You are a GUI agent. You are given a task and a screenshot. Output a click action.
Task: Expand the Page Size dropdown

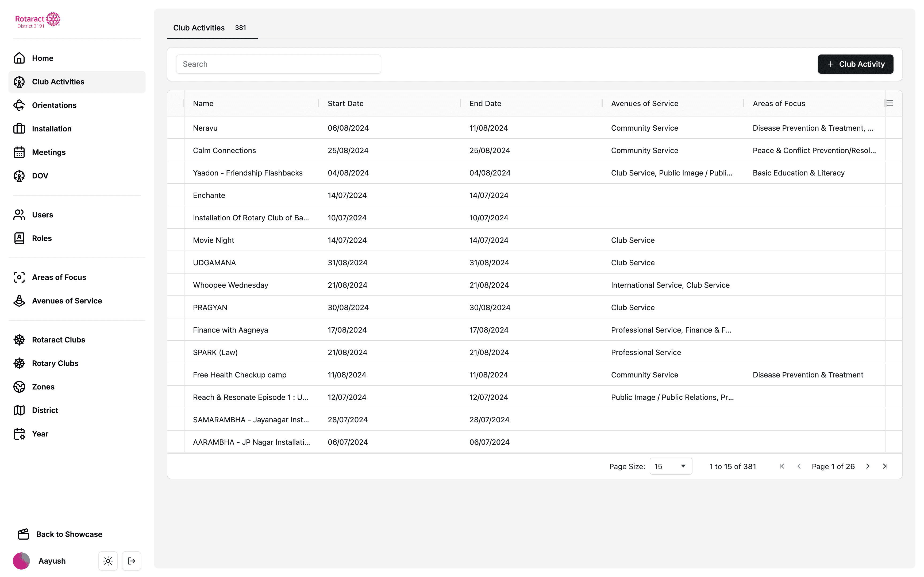point(671,466)
